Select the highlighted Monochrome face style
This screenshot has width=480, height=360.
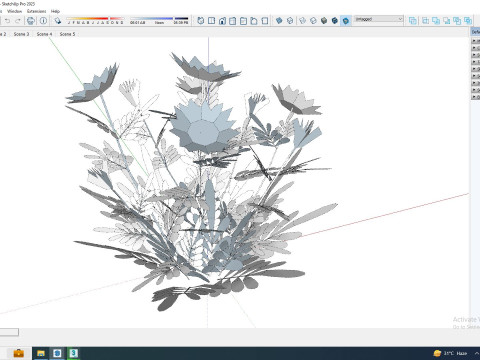tap(346, 21)
